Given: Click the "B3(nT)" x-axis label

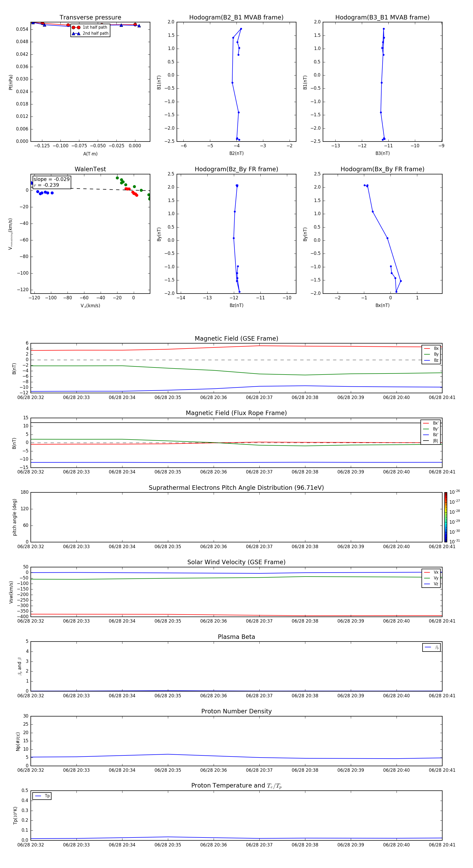Looking at the screenshot, I should click(382, 153).
